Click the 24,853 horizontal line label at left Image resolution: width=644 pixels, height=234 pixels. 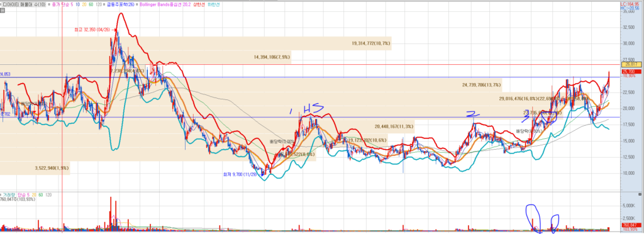point(5,74)
